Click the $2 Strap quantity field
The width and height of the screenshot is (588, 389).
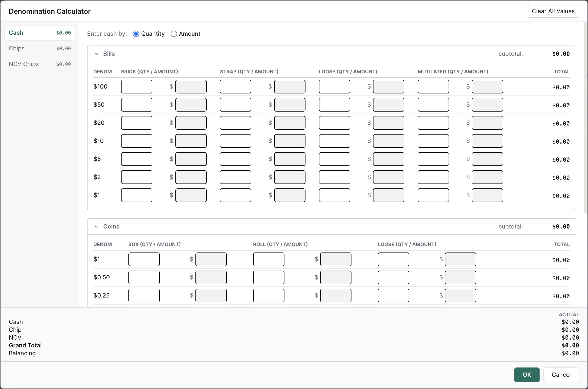click(235, 177)
